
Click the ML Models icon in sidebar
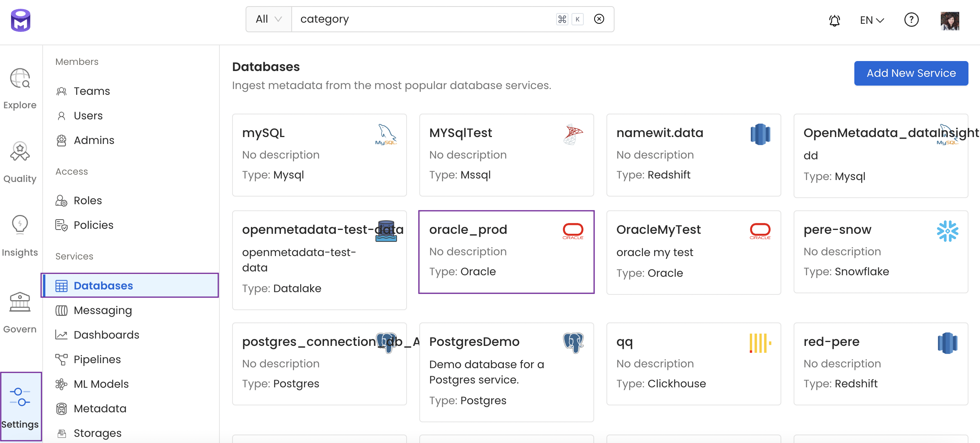tap(61, 384)
